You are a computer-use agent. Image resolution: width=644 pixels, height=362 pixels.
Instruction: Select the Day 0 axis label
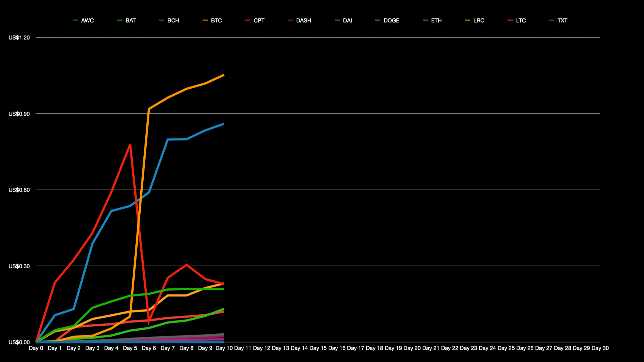tap(36, 348)
